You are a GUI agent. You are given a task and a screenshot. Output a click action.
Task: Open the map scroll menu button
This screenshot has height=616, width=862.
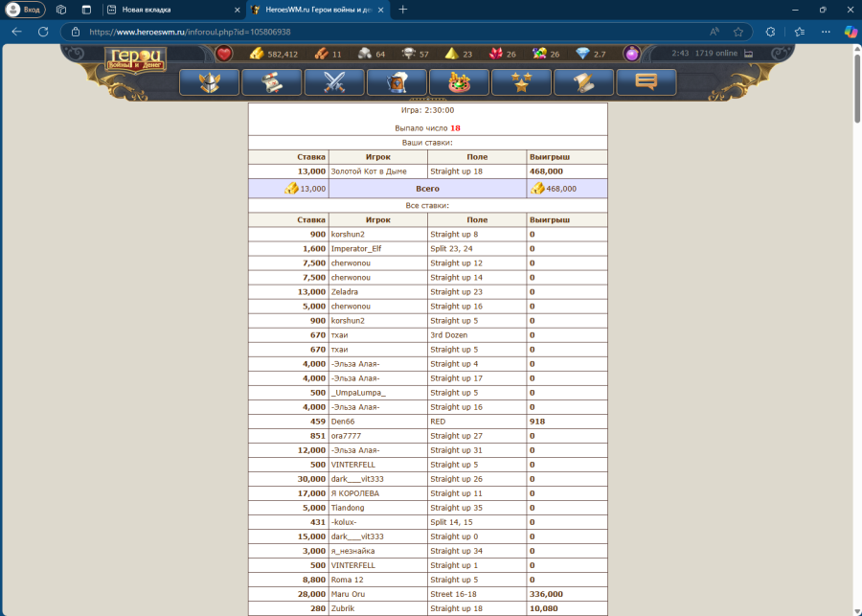tap(272, 82)
